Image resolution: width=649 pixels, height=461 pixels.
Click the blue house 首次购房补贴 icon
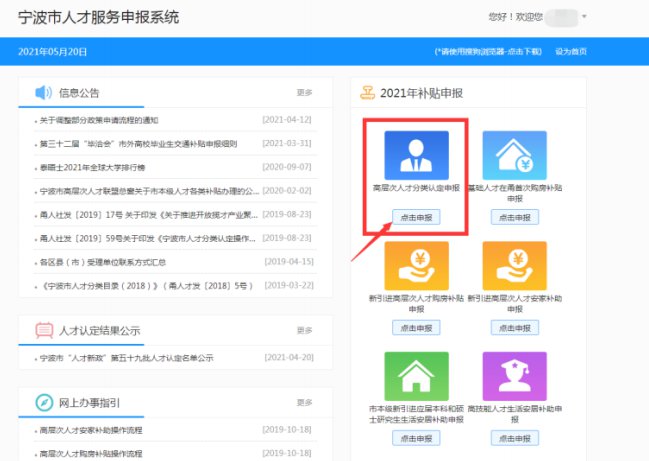[514, 155]
